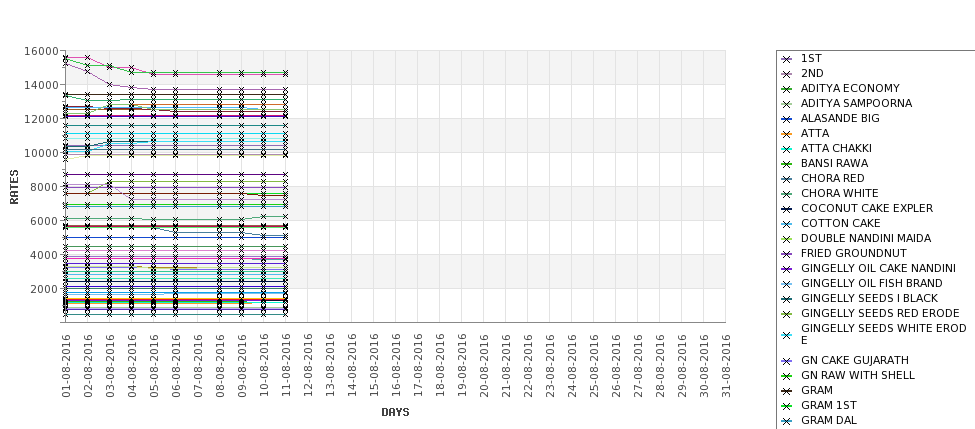Select GINGELLY OIL CAKE NANDINI entry

pos(879,268)
